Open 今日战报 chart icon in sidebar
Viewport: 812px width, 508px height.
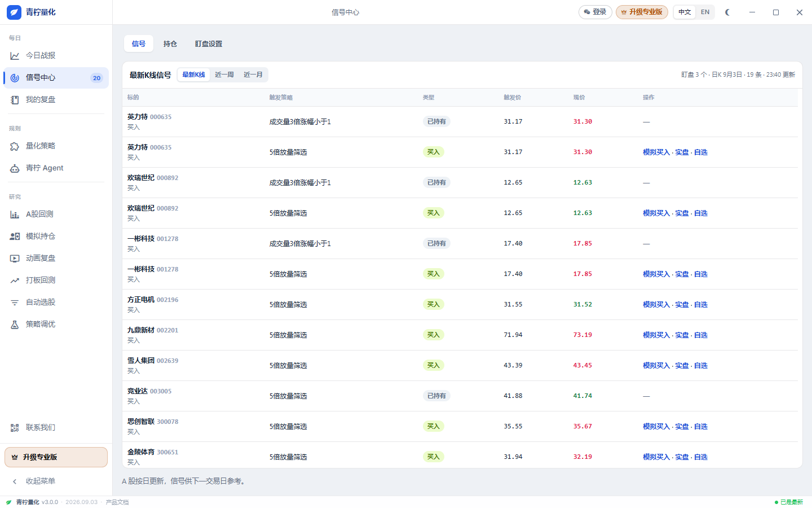coord(15,55)
